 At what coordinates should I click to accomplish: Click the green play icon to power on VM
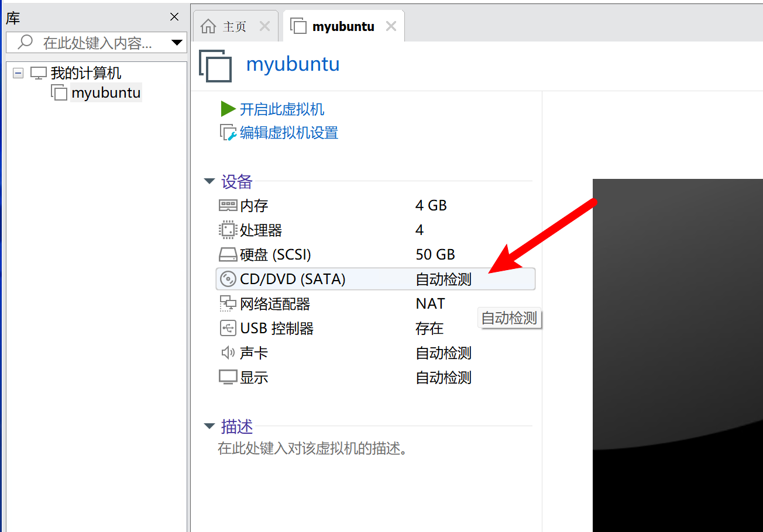(228, 109)
